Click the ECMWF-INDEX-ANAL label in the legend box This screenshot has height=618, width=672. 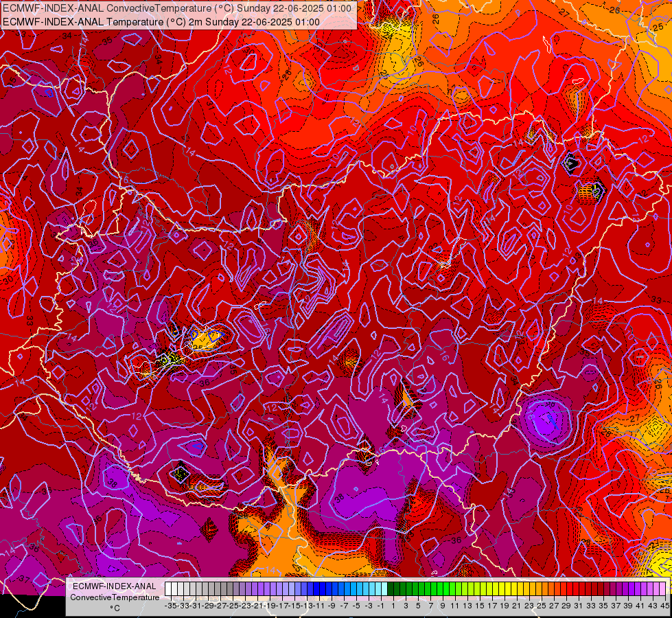pyautogui.click(x=115, y=586)
